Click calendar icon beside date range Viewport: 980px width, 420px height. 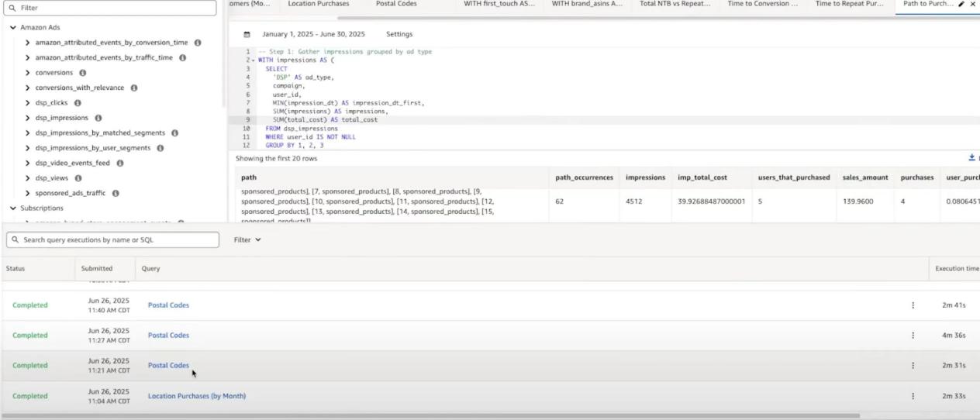(x=247, y=34)
